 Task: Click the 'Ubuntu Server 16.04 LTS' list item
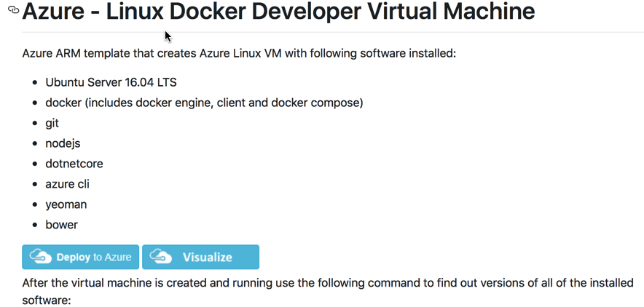click(111, 82)
